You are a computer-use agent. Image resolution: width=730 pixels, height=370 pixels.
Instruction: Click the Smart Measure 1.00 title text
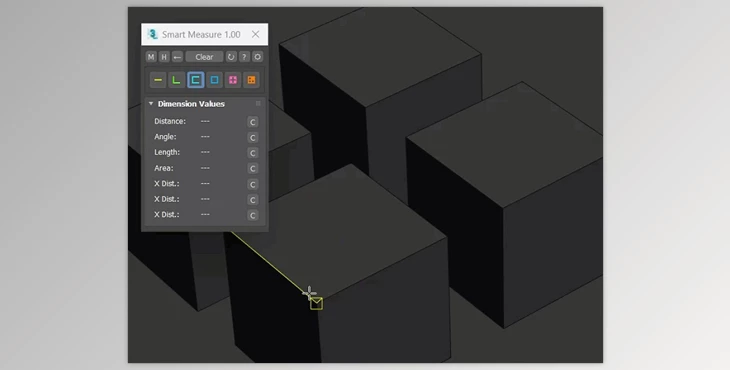[x=201, y=34]
